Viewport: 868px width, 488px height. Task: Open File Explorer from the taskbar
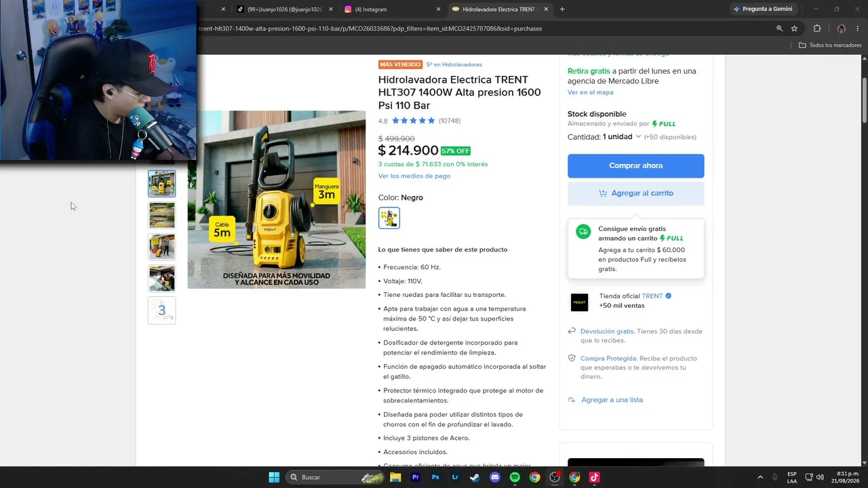pyautogui.click(x=395, y=477)
